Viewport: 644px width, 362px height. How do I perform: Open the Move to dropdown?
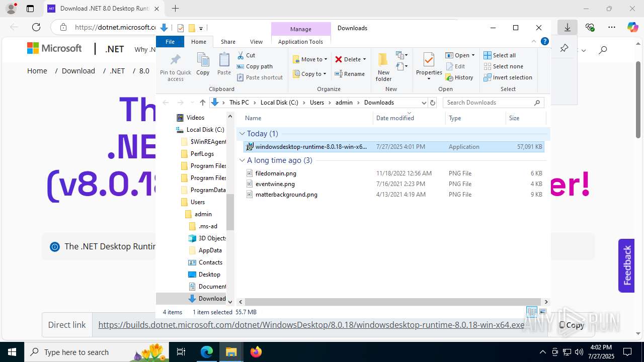[x=310, y=59]
